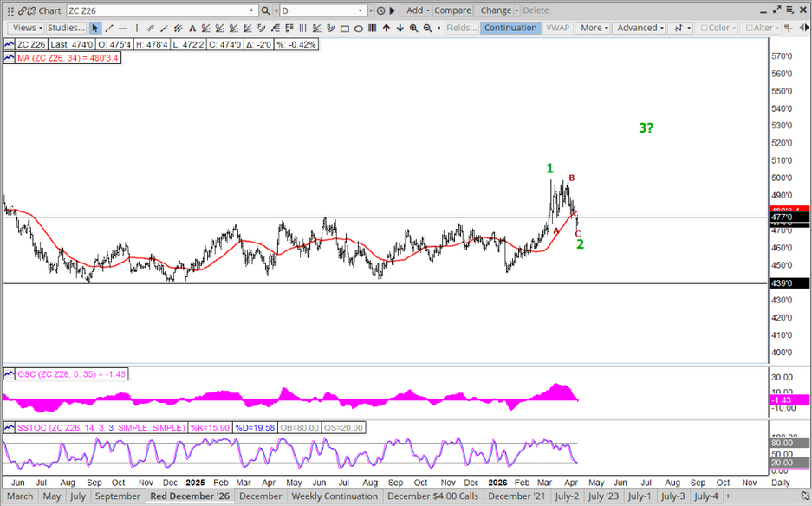Switch to the December '21 tab
This screenshot has width=812, height=506.
516,496
